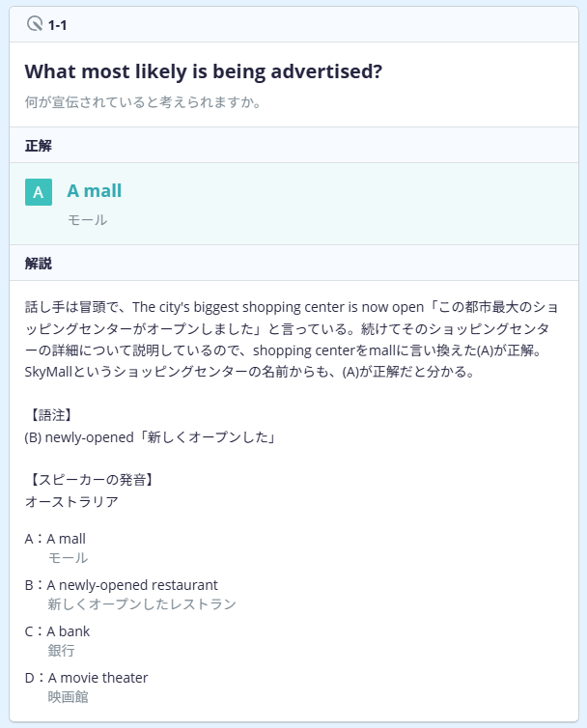The width and height of the screenshot is (587, 728).
Task: Select option C: A bank
Action: click(68, 631)
